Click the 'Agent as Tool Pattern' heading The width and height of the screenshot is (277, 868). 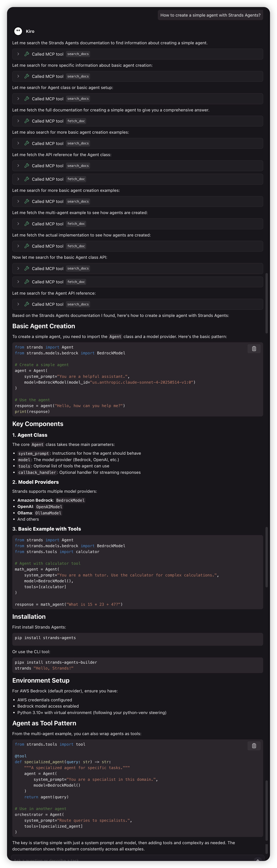[x=44, y=723]
